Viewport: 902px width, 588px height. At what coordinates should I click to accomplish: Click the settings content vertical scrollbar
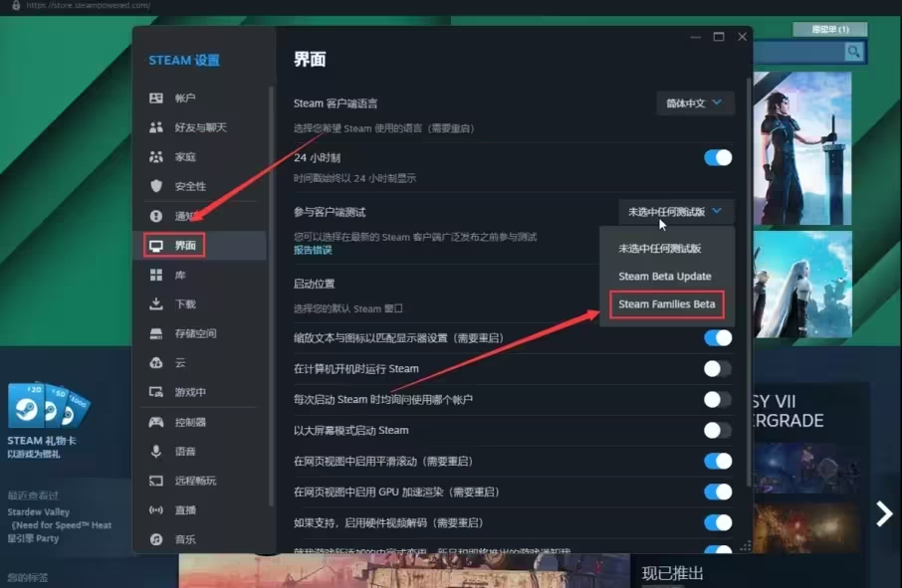[x=749, y=282]
